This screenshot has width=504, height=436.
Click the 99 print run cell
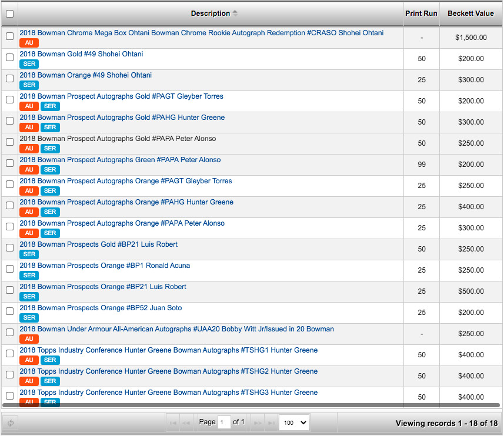422,165
